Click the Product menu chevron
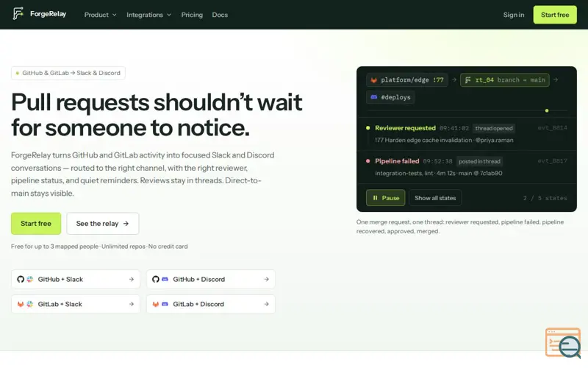Image resolution: width=588 pixels, height=368 pixels. click(115, 15)
